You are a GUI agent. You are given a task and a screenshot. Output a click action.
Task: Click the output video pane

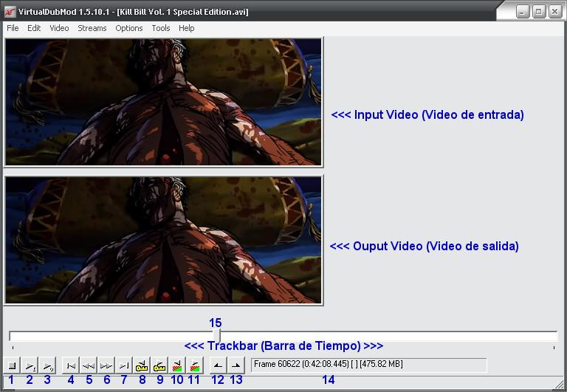163,240
